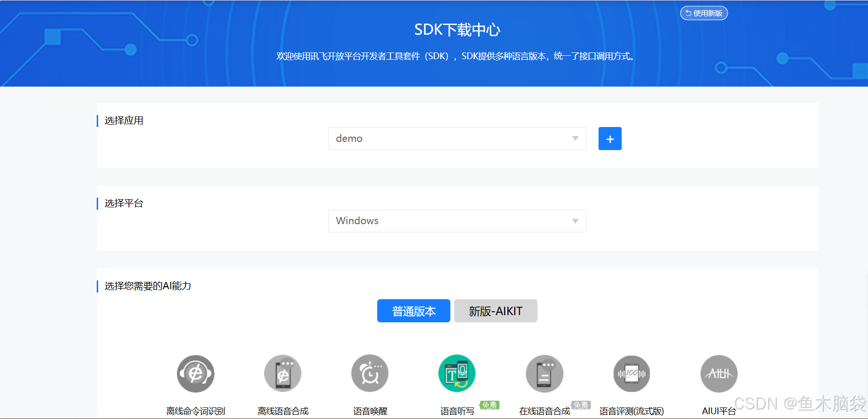This screenshot has width=868, height=419.
Task: Select the 离线语音合成 capability icon
Action: pos(283,373)
